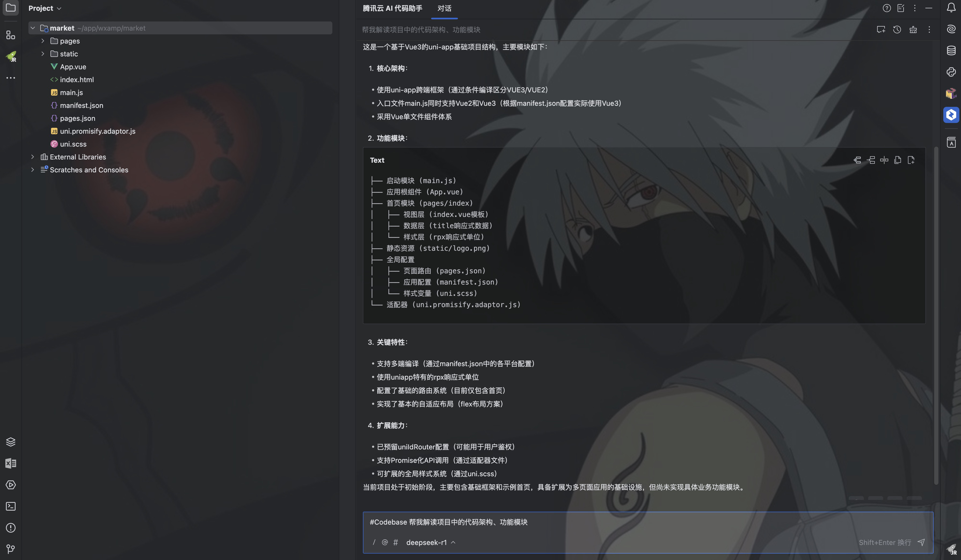Image resolution: width=961 pixels, height=560 pixels.
Task: Open the Terminal tool window
Action: tap(11, 506)
